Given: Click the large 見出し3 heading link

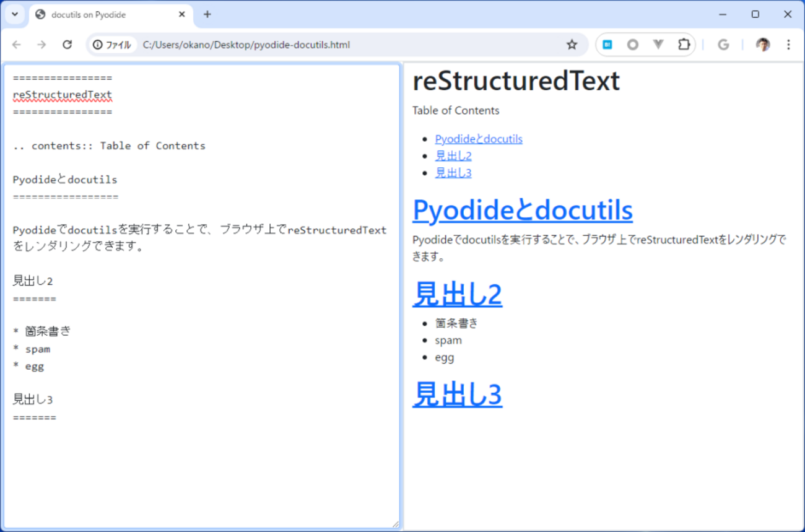Looking at the screenshot, I should [x=457, y=394].
